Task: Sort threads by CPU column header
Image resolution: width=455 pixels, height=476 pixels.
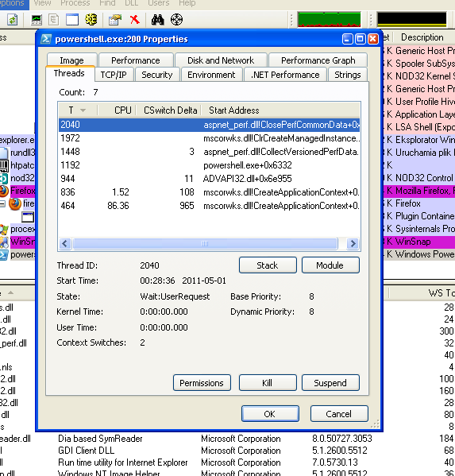Action: point(117,110)
